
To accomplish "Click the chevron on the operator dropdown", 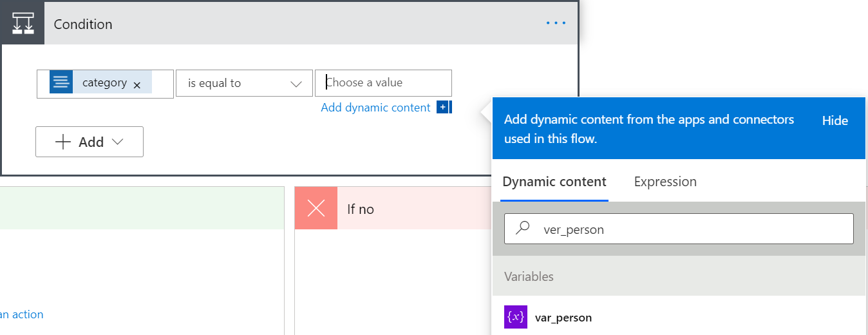I will pyautogui.click(x=296, y=84).
